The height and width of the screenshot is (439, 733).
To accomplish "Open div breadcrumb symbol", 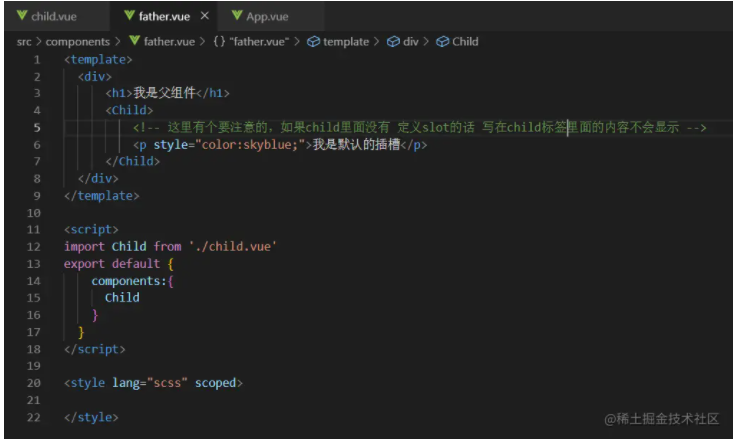I will [410, 42].
